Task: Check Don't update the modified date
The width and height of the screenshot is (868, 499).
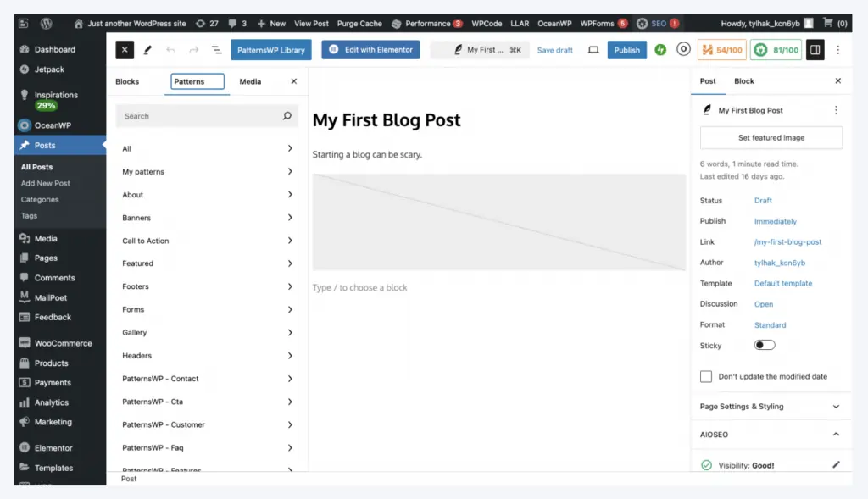Action: click(x=706, y=376)
